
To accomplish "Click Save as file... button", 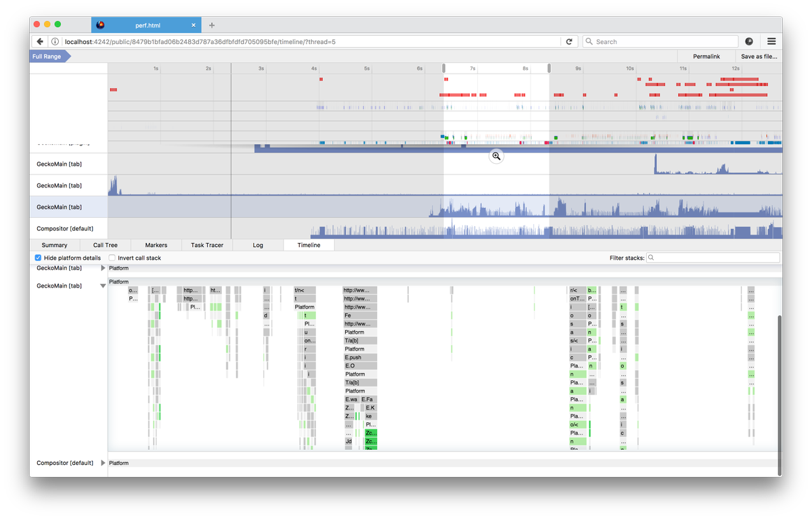I will (x=759, y=56).
